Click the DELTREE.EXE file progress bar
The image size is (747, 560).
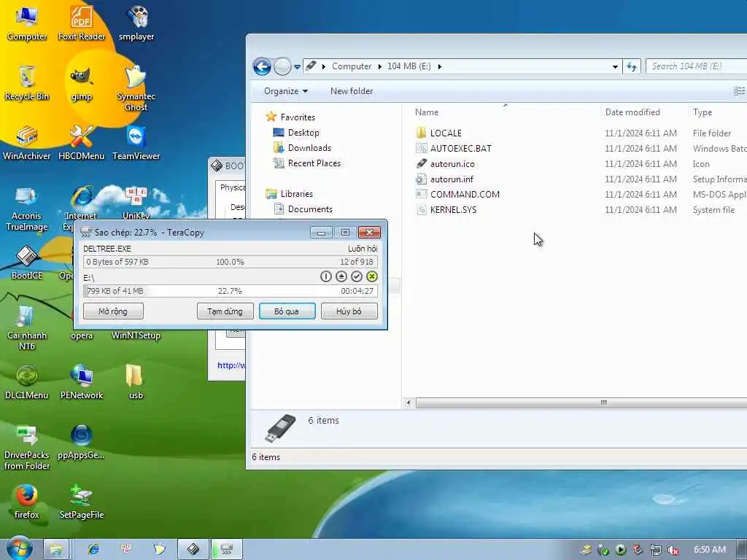(x=231, y=262)
